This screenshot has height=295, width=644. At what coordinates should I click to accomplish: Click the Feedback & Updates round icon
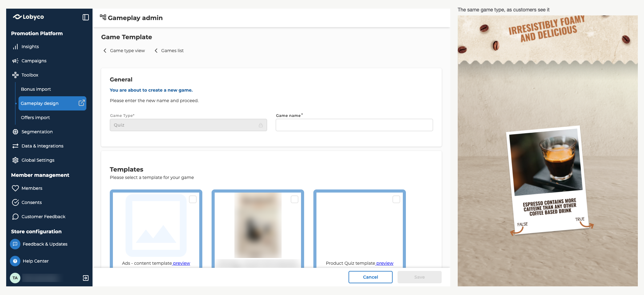[15, 244]
